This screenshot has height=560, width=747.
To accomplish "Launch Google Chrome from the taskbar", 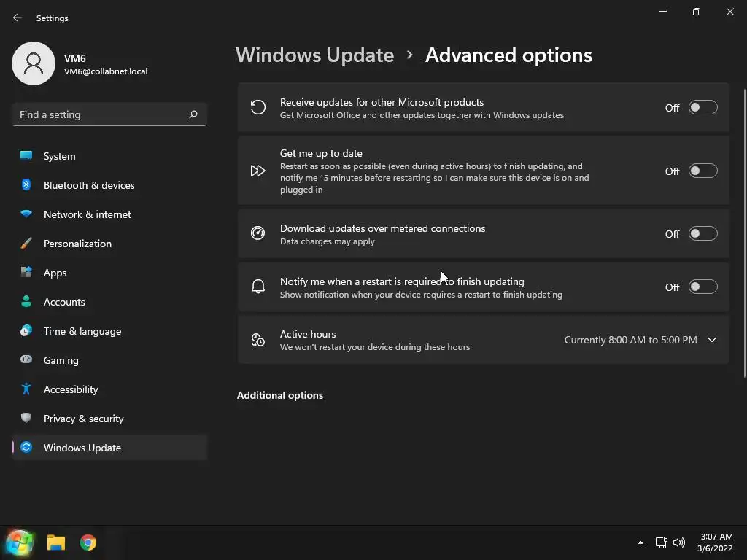I will pos(88,542).
